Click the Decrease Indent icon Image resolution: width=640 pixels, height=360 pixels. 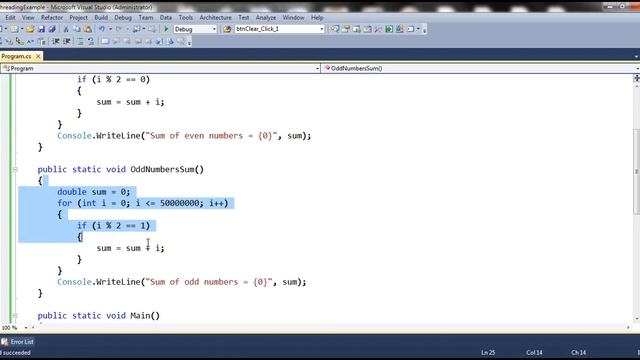(x=56, y=41)
